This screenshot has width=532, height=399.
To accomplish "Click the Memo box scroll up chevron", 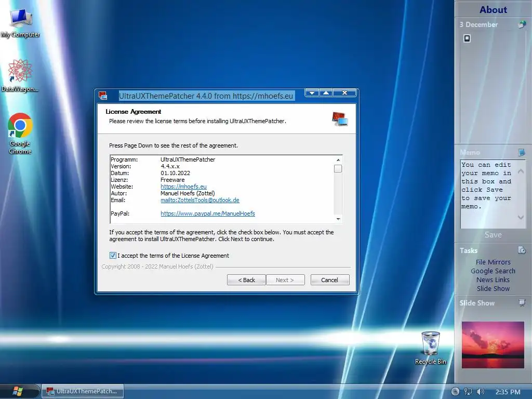I will (521, 171).
